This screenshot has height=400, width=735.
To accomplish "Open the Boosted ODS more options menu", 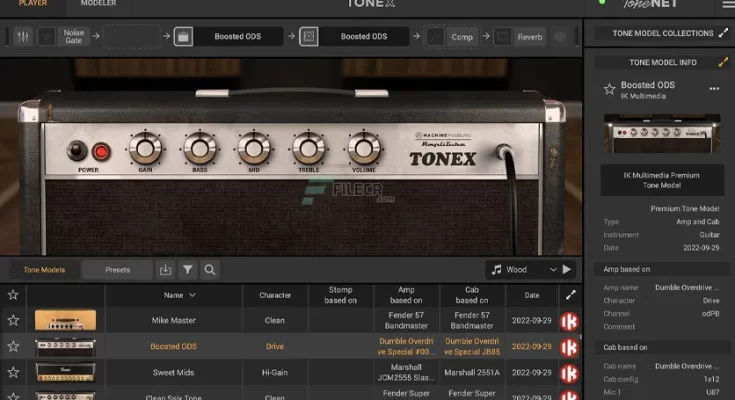I will [x=714, y=89].
